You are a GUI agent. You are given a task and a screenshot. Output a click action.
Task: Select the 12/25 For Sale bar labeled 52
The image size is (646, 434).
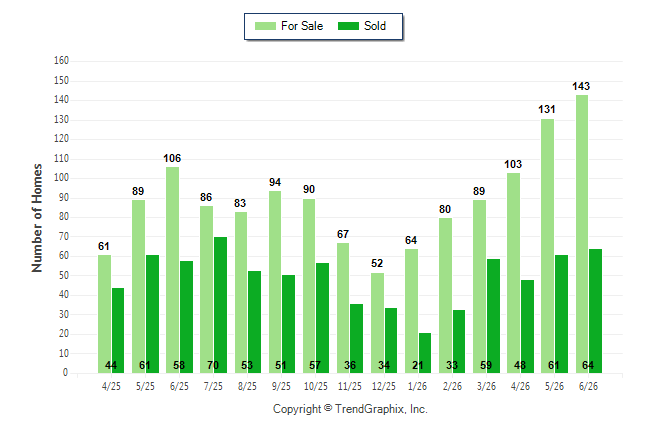pyautogui.click(x=377, y=323)
